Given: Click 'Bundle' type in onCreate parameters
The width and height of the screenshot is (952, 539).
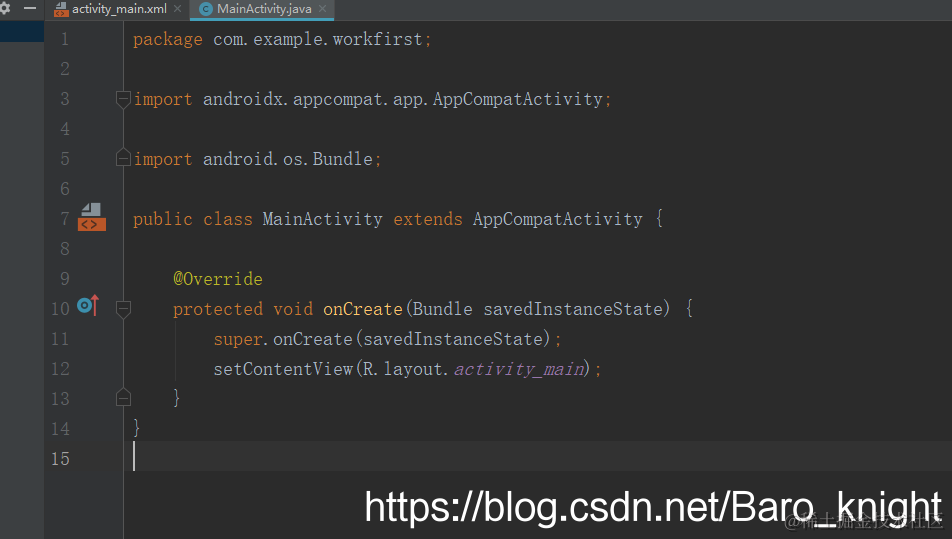Looking at the screenshot, I should point(443,309).
